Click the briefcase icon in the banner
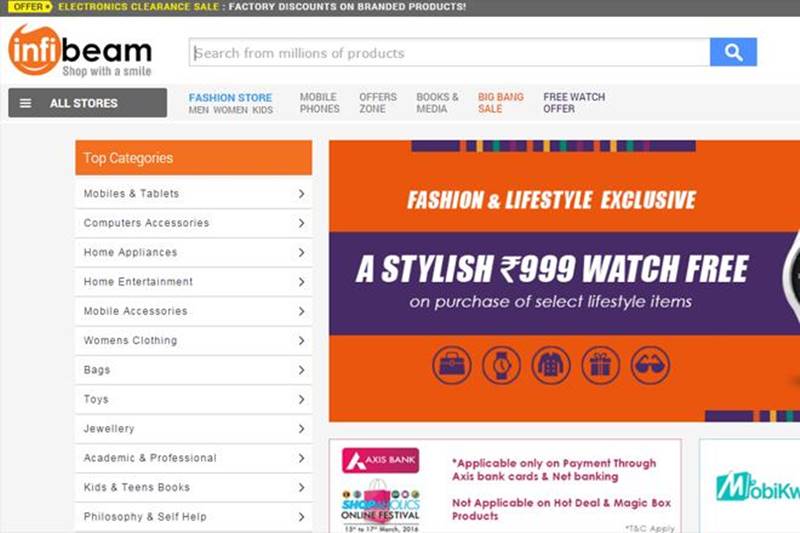This screenshot has height=533, width=800. point(452,366)
